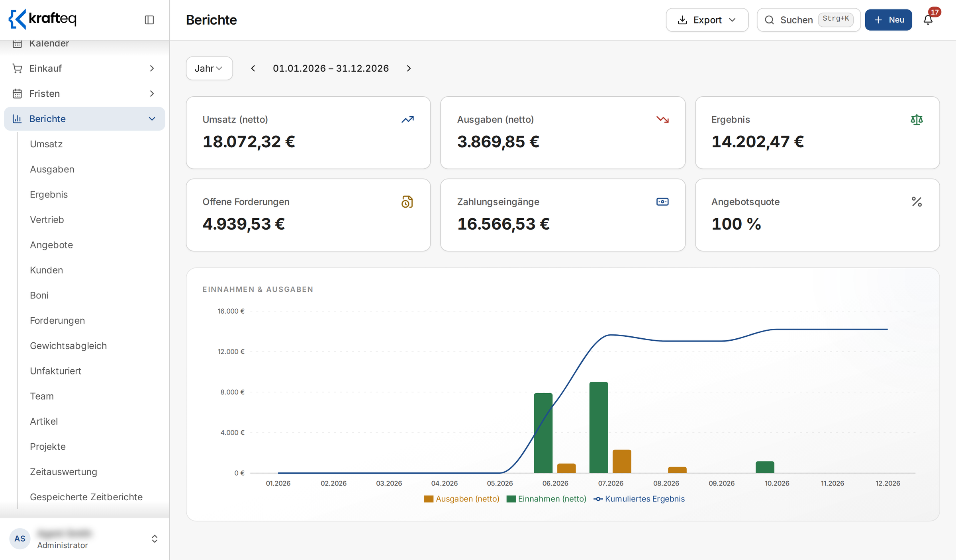Click the Suchen search field
Image resolution: width=956 pixels, height=560 pixels.
pyautogui.click(x=809, y=20)
